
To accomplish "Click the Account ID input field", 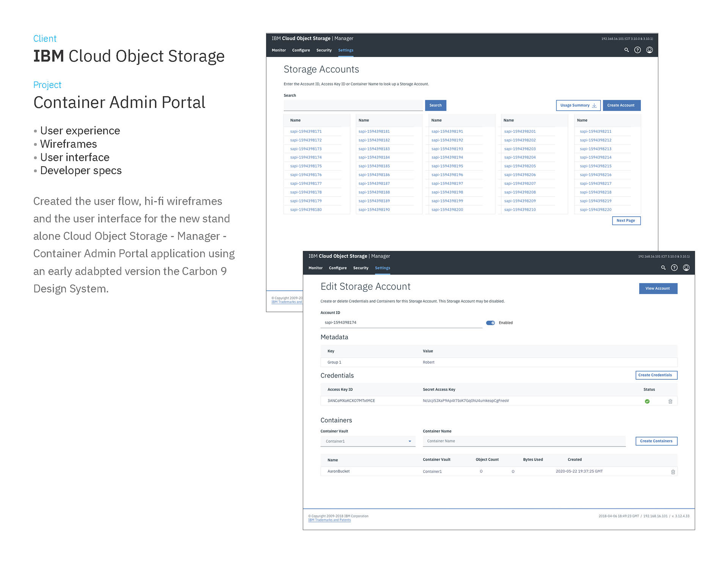I will click(x=402, y=323).
